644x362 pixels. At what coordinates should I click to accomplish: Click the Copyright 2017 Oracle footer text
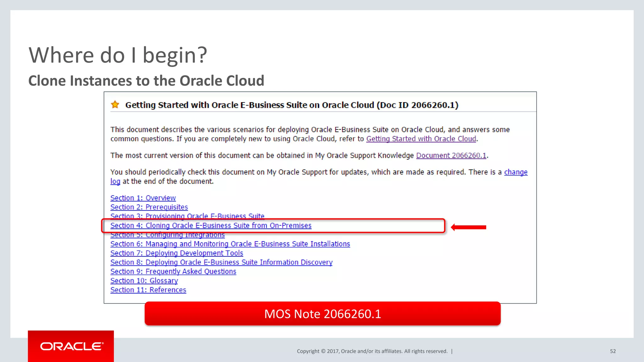click(x=372, y=351)
